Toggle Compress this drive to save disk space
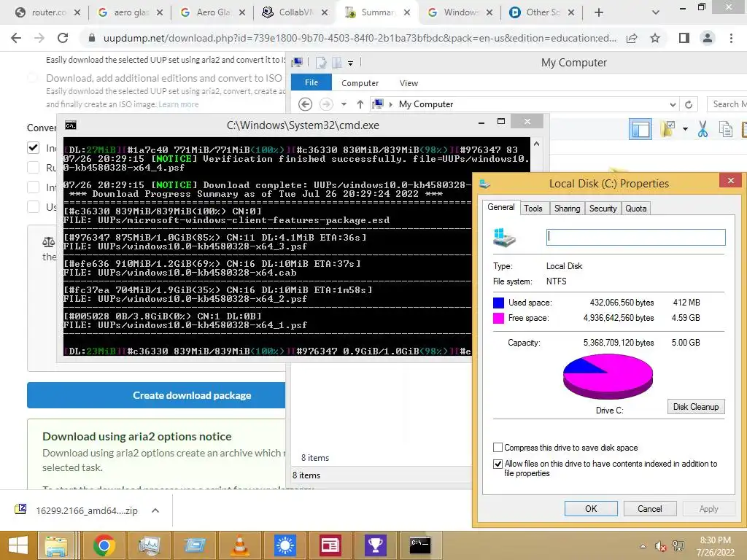This screenshot has height=560, width=747. 498,448
